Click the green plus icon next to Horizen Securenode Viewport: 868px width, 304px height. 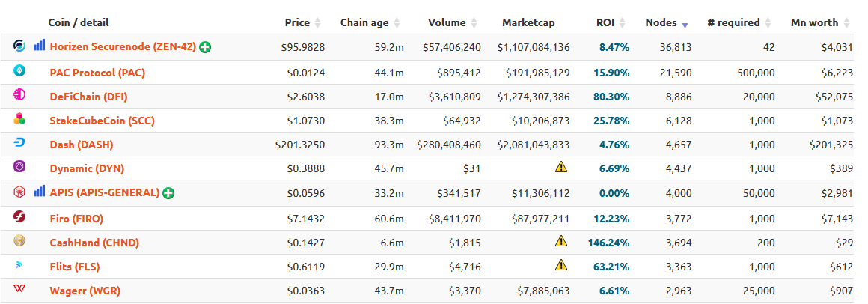coord(205,48)
